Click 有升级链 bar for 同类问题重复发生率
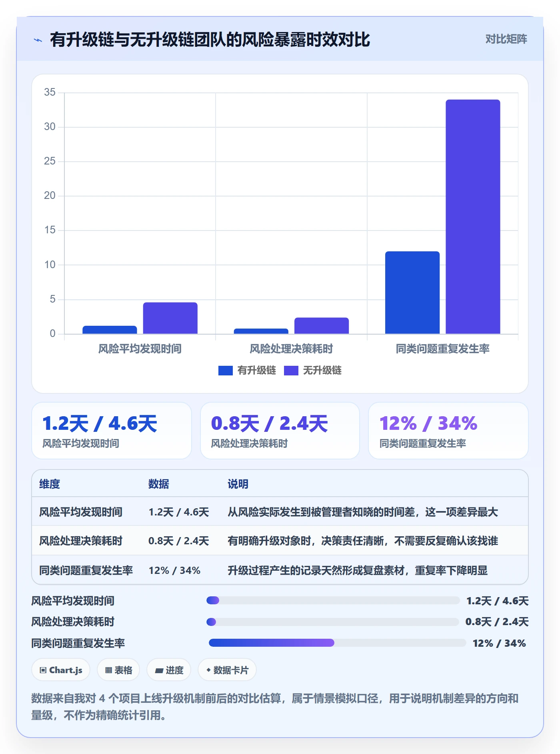Viewport: 560px width, 754px height. tap(412, 293)
